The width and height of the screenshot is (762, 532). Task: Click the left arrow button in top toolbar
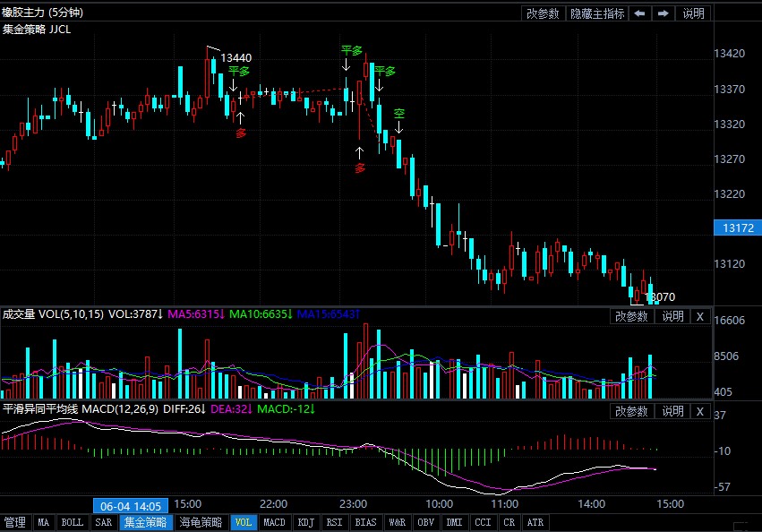pos(639,13)
